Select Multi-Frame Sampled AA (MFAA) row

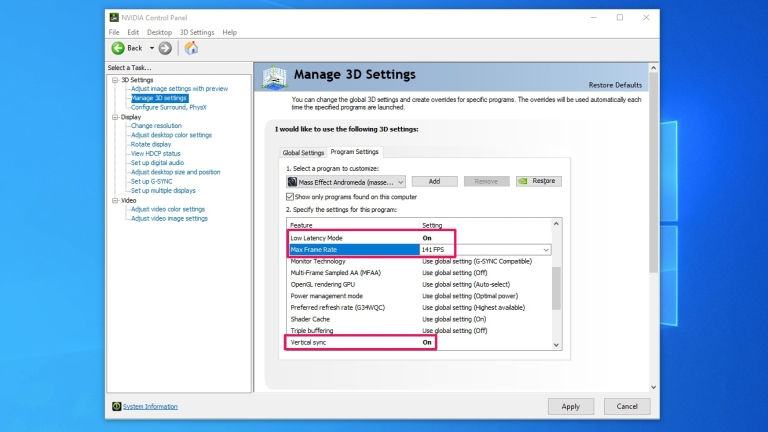point(419,273)
